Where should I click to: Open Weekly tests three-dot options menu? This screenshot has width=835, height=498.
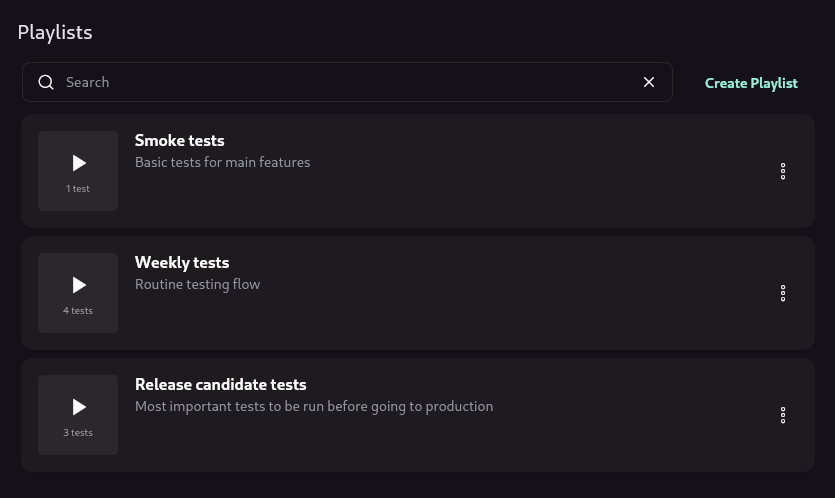[x=783, y=293]
